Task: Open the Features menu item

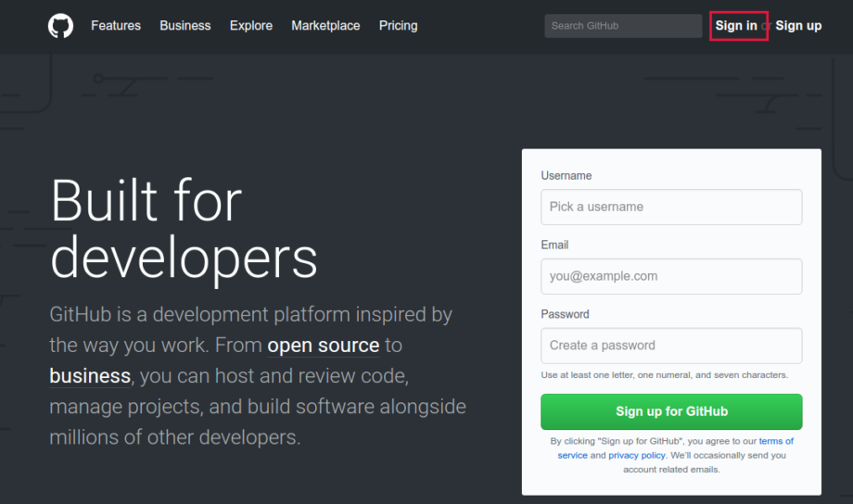Action: coord(116,26)
